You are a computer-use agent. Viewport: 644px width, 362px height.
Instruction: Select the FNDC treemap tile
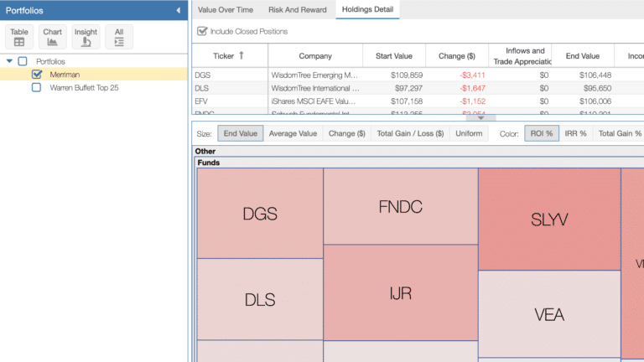(401, 206)
